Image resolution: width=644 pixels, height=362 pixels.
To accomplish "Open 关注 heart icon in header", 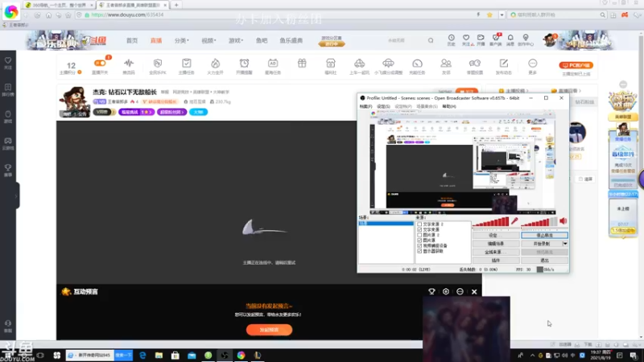I will coord(466,38).
